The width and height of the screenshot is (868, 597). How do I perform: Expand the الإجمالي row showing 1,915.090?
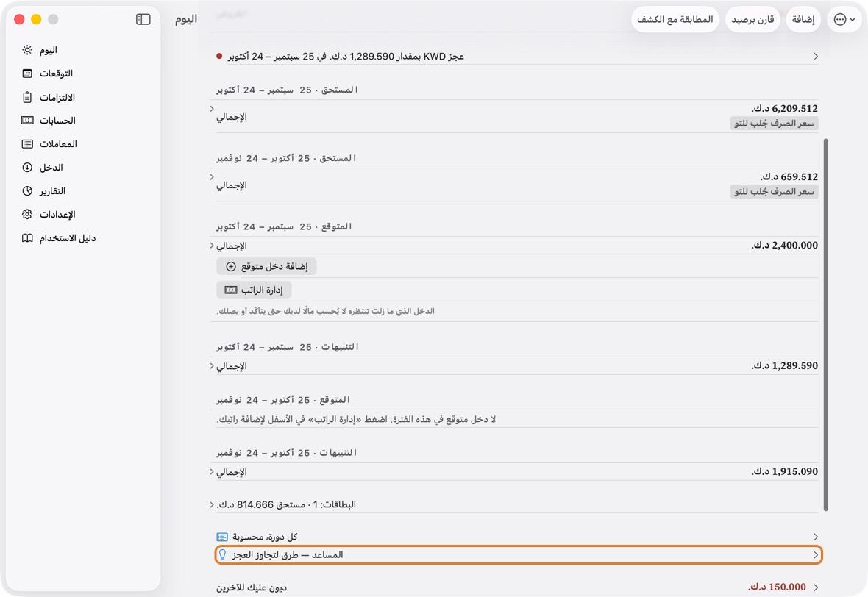tap(514, 471)
